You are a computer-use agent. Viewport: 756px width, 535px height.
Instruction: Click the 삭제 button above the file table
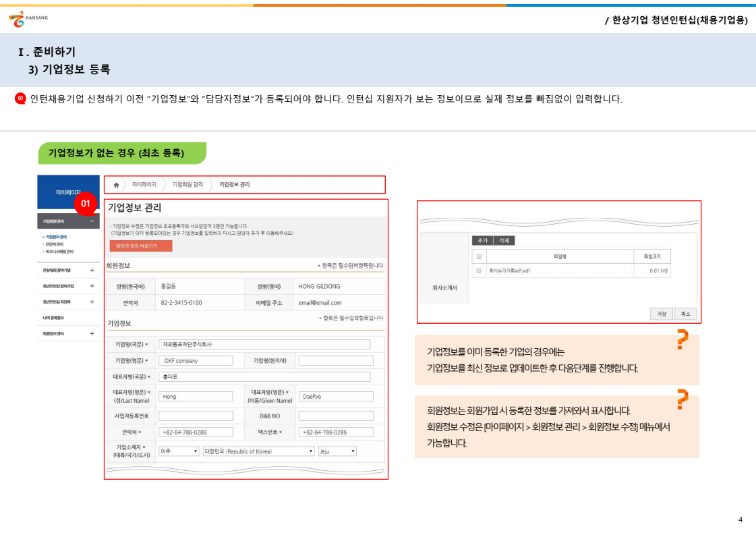tap(504, 240)
